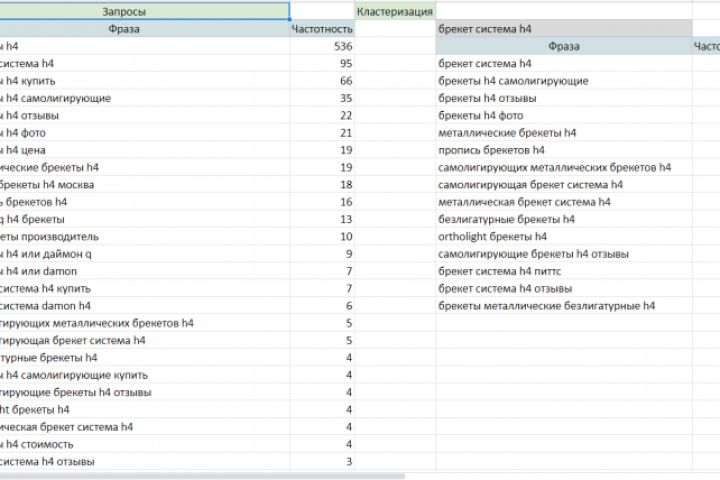Select the frequency cell 21
Image resolution: width=720 pixels, height=480 pixels.
tap(322, 133)
